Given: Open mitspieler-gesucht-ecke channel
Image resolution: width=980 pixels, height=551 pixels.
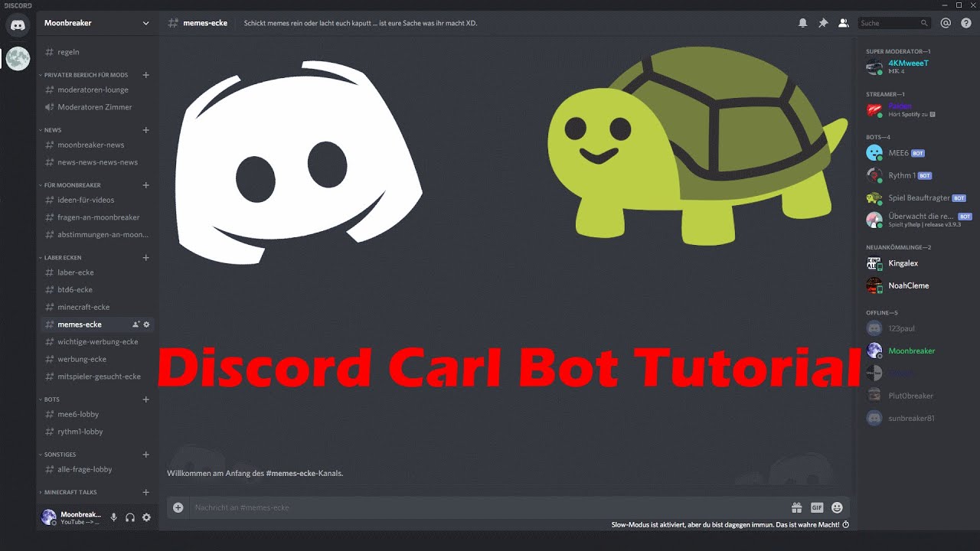Looking at the screenshot, I should [x=97, y=377].
